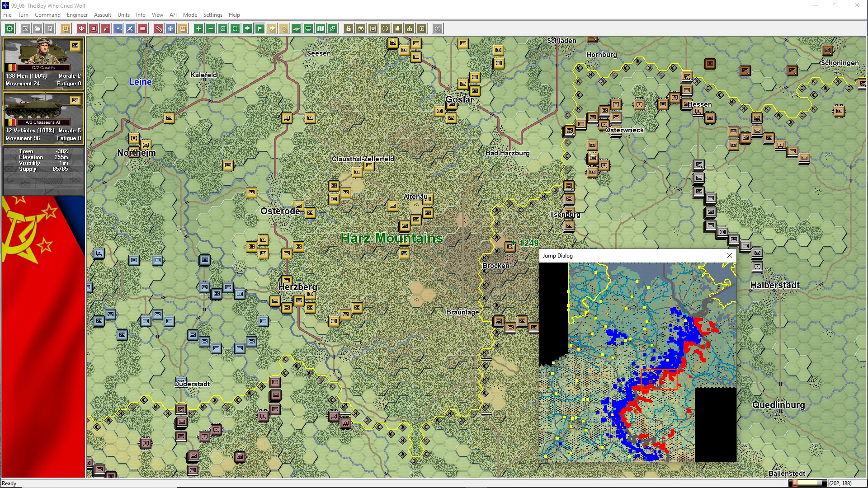The width and height of the screenshot is (868, 488).
Task: Click the Leine river label
Action: (140, 82)
